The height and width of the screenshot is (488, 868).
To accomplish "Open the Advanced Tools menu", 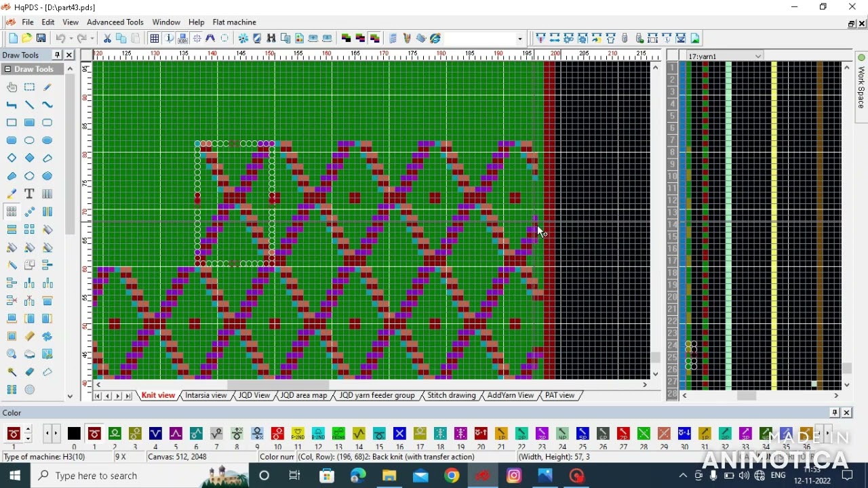I will pos(115,22).
